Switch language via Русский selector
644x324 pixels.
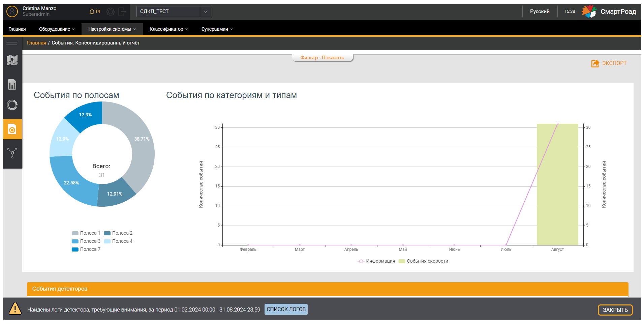540,11
